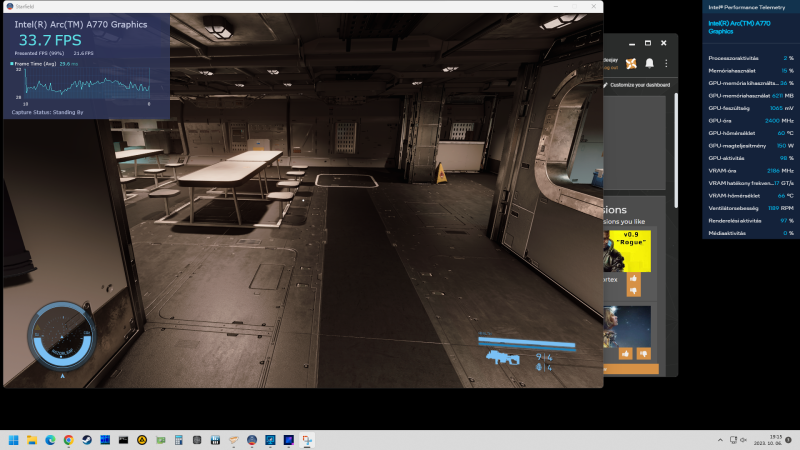Image resolution: width=800 pixels, height=450 pixels.
Task: Click the Vortex dashboard vertical scrollbar
Action: coord(676,151)
